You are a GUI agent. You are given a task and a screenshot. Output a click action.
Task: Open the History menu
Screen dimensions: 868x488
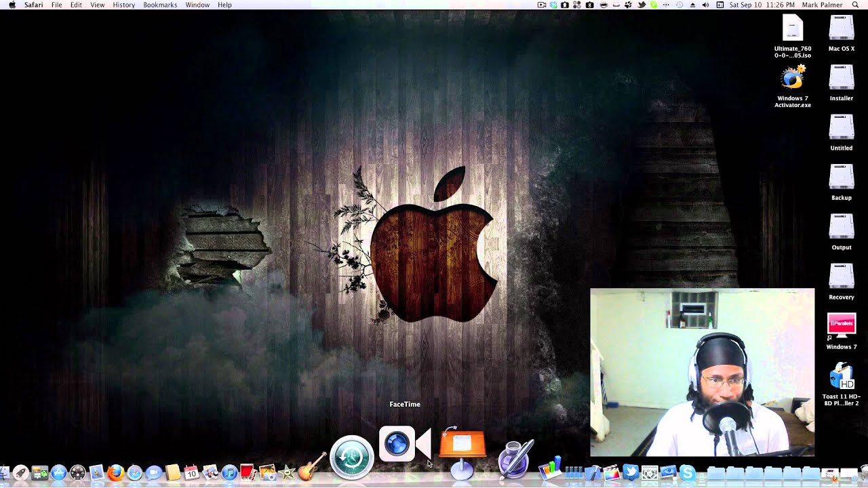[x=124, y=5]
